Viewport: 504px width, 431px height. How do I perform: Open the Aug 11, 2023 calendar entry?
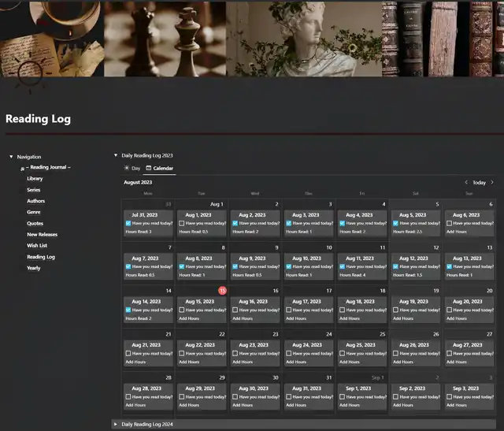point(359,258)
